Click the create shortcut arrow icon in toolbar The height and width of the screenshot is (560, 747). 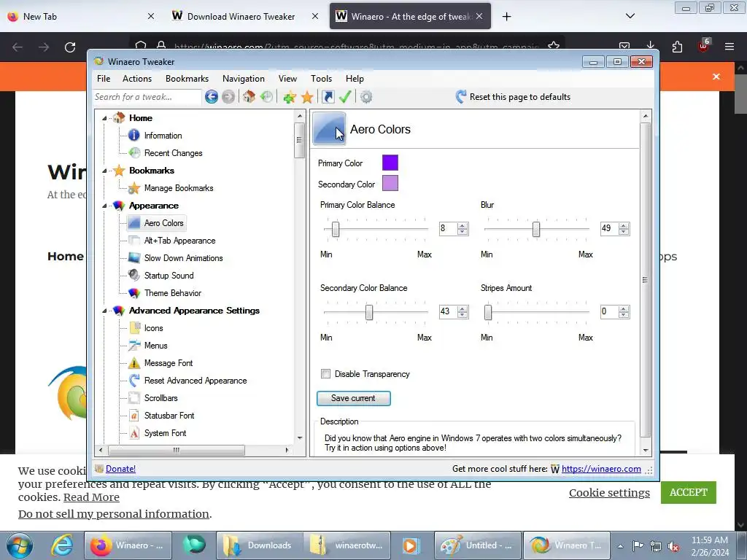[328, 97]
